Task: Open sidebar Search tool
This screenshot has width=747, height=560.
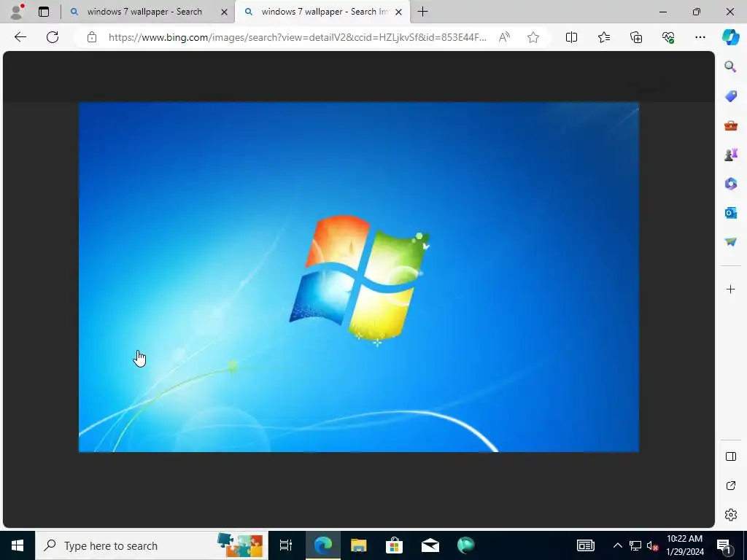Action: (x=730, y=66)
